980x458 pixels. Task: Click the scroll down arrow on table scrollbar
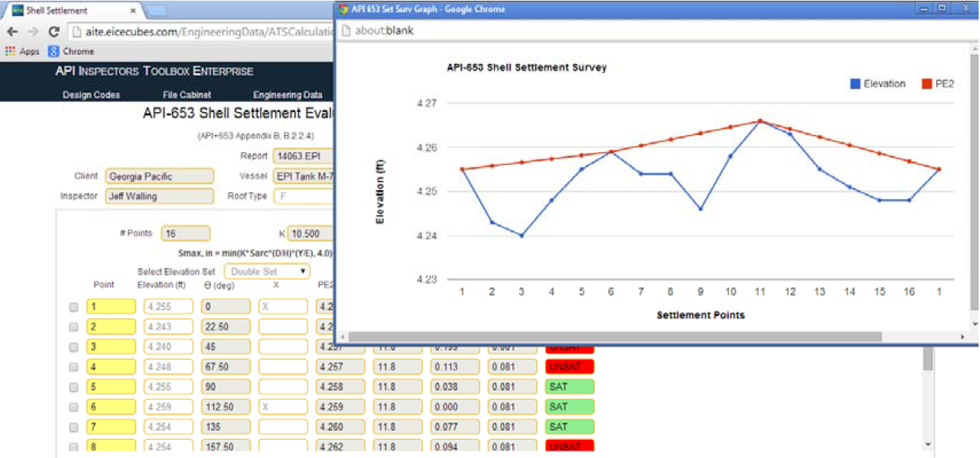(x=927, y=444)
